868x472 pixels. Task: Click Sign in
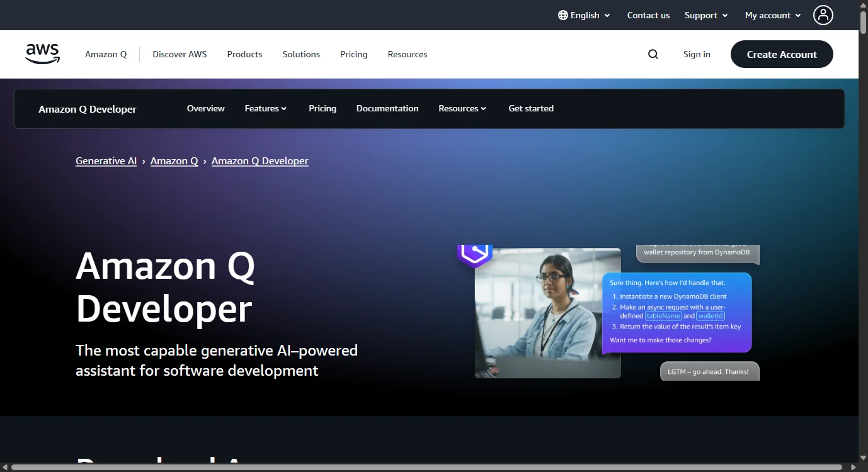pos(696,54)
